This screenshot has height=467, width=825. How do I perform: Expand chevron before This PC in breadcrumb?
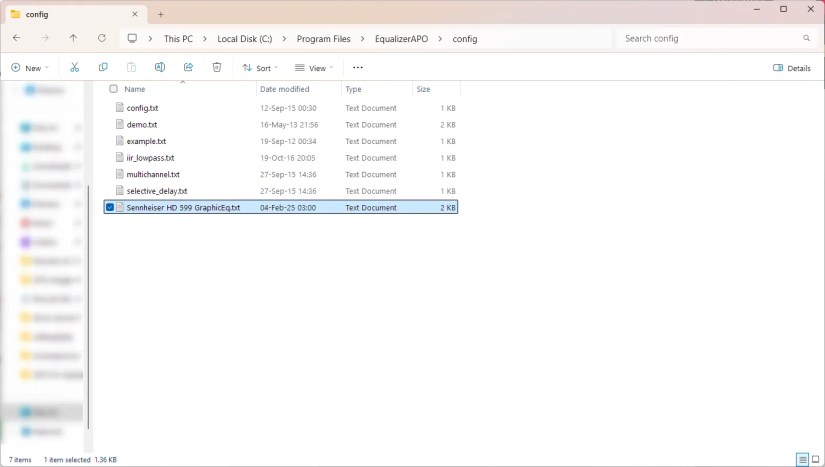(150, 38)
